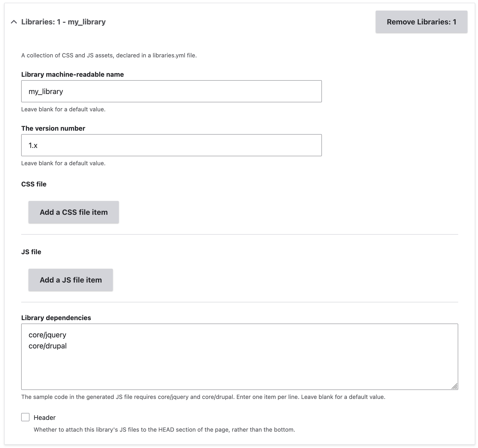Click into the version number field
The height and width of the screenshot is (448, 478).
[171, 145]
